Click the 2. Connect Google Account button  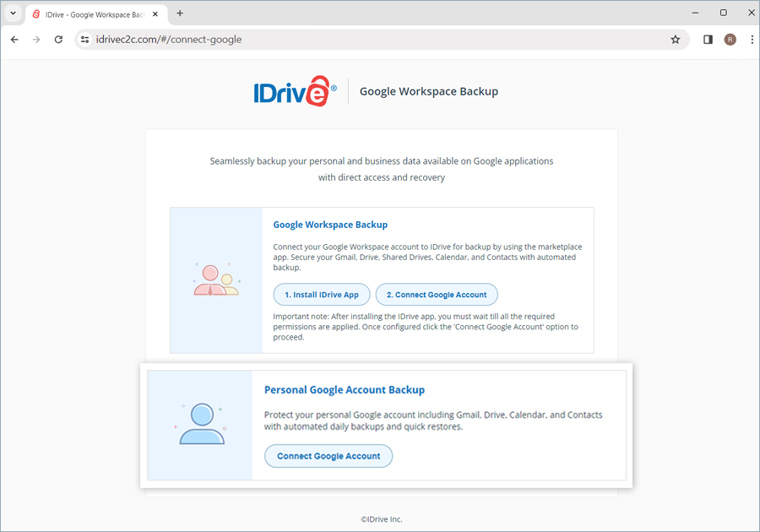click(x=437, y=295)
